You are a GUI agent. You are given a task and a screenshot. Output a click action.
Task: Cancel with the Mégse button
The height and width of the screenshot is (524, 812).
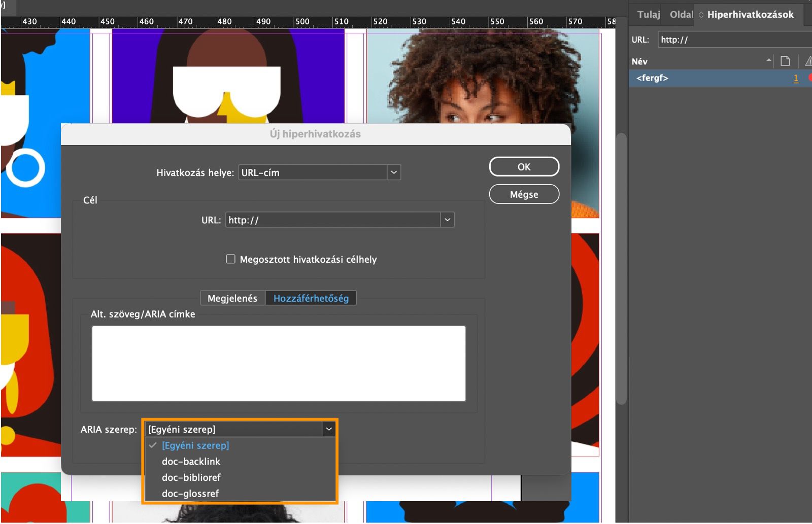pos(524,194)
